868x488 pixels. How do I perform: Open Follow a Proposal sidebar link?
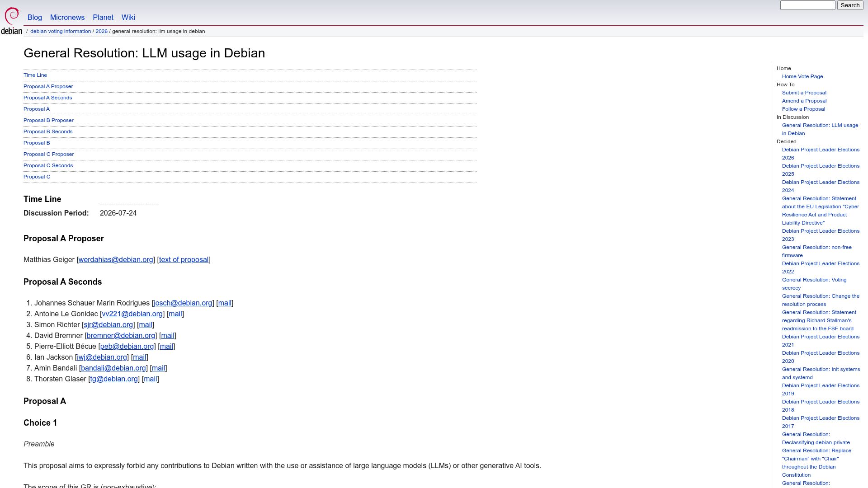click(803, 109)
